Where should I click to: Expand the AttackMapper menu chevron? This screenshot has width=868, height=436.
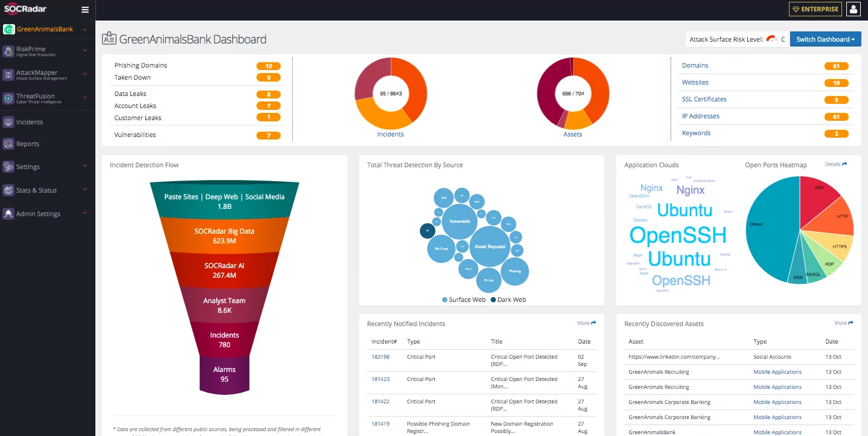pyautogui.click(x=85, y=74)
